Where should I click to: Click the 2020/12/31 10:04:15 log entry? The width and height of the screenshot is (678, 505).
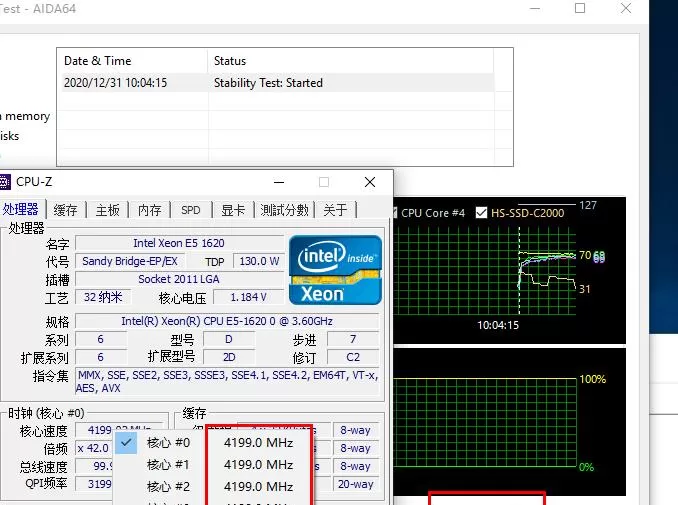pos(115,83)
